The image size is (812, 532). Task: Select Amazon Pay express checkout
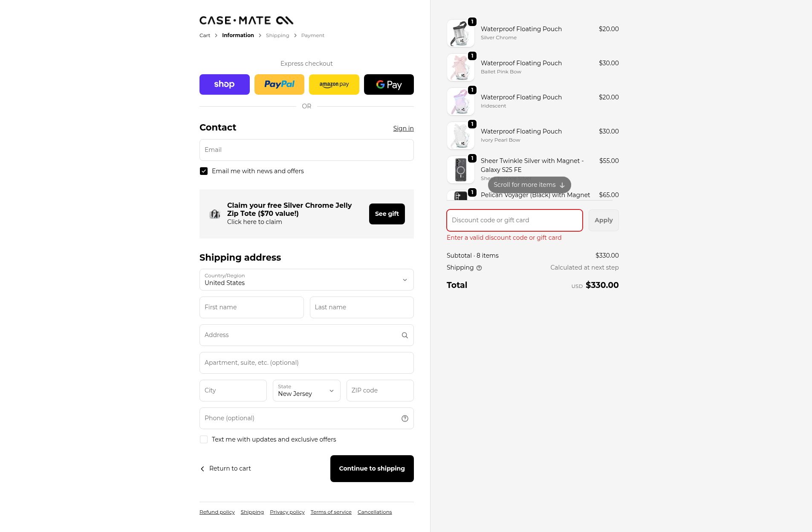click(x=334, y=84)
